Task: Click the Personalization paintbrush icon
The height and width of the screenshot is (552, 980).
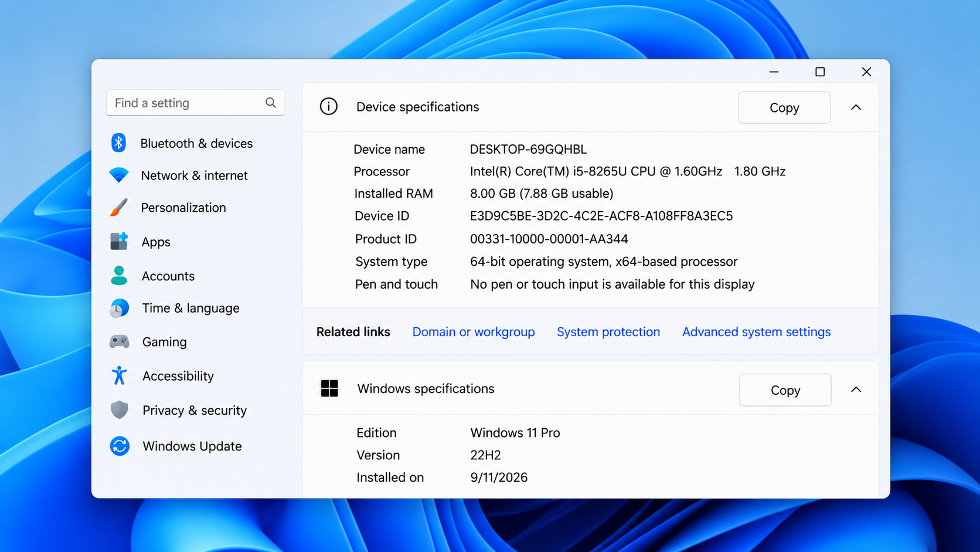Action: pos(118,207)
